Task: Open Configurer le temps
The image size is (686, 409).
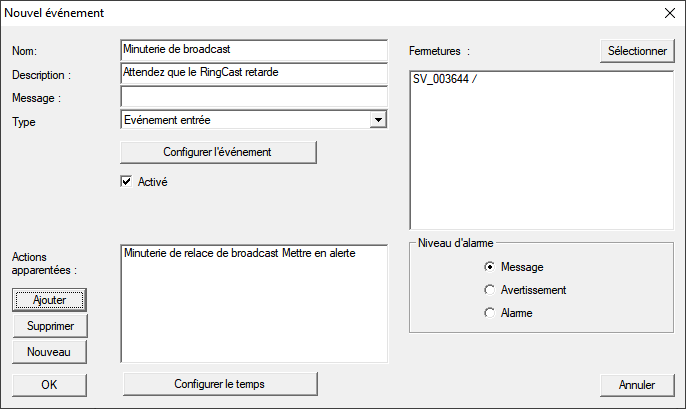Action: click(x=219, y=384)
